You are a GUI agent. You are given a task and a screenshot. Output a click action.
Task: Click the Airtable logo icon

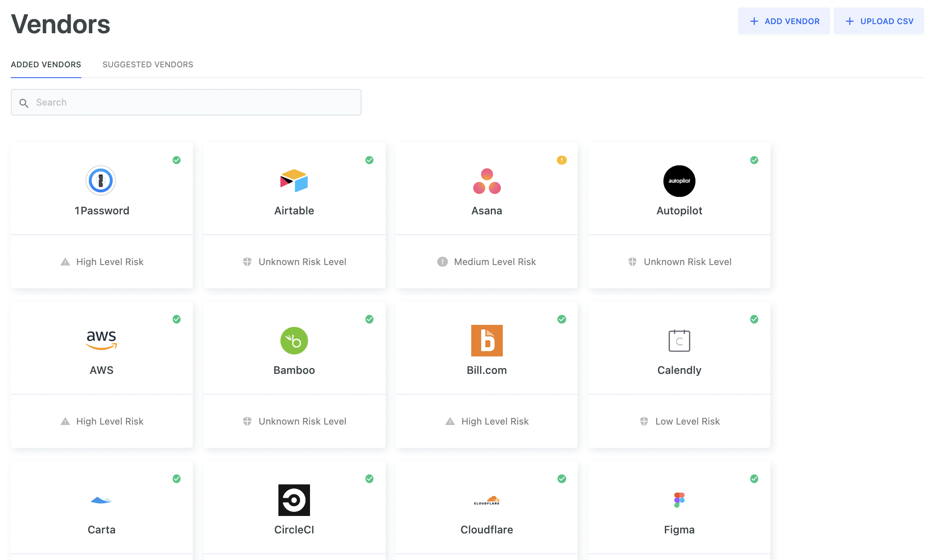click(x=294, y=181)
